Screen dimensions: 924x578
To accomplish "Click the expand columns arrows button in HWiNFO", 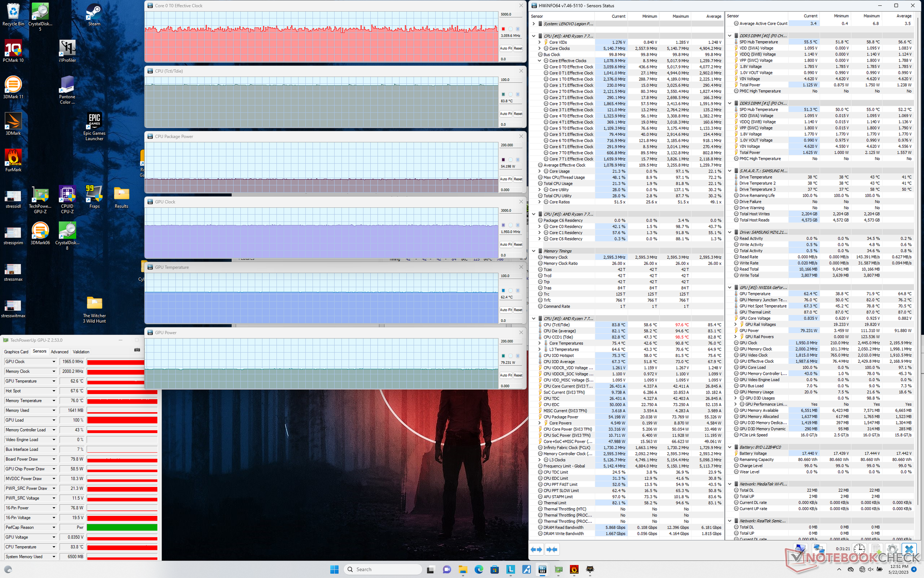I will pos(536,549).
